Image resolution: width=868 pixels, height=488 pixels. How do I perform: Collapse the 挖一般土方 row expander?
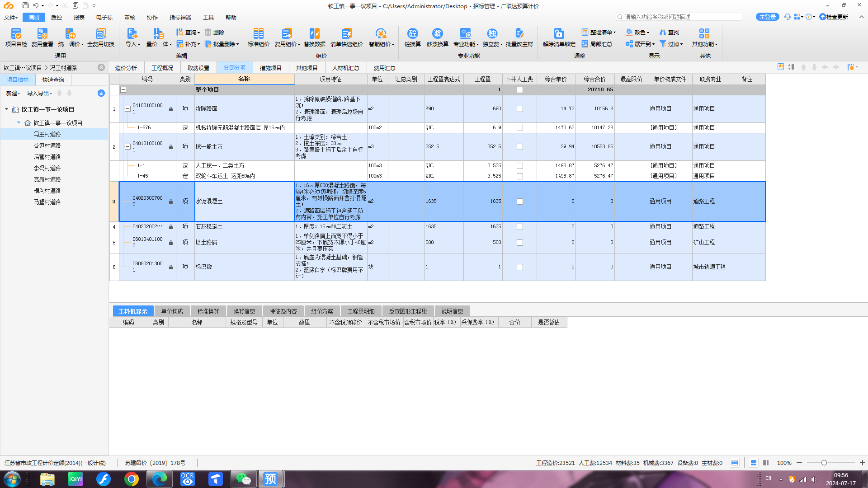pyautogui.click(x=127, y=147)
